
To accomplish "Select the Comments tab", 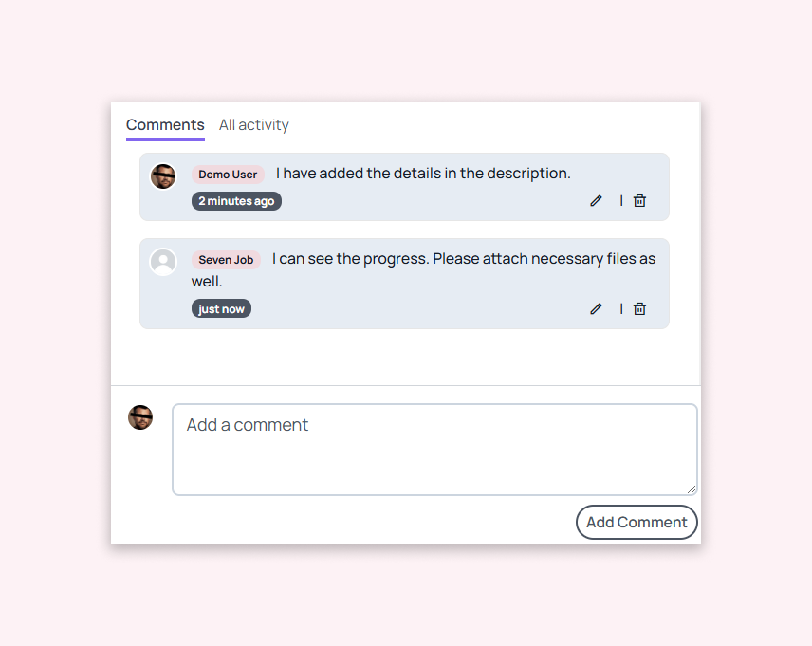I will (x=165, y=124).
